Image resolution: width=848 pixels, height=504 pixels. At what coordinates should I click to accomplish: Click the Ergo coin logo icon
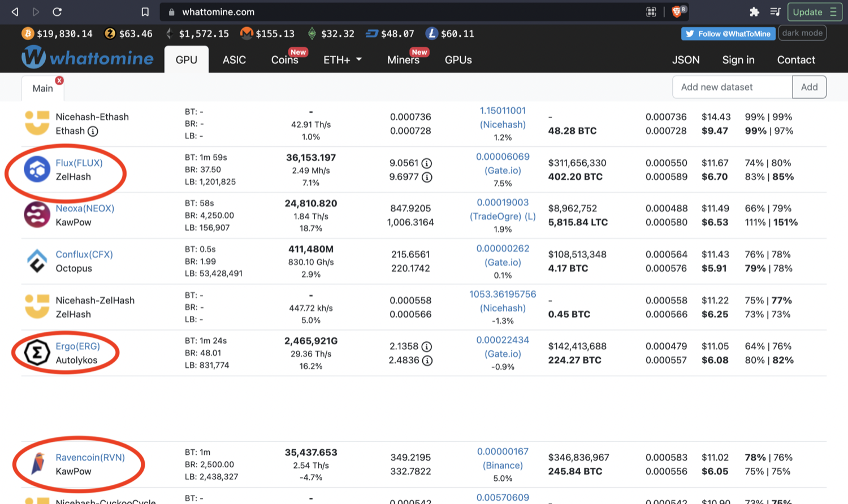pos(37,353)
